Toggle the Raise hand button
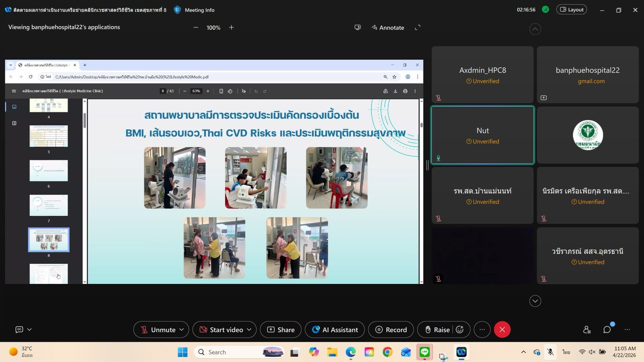Screen dimensions: 644x362 [437, 330]
